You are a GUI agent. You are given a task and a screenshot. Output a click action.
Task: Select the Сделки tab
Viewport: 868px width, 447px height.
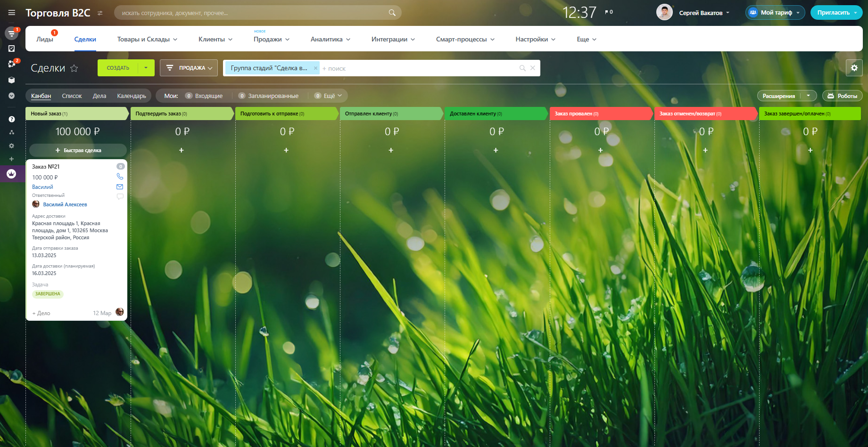click(x=85, y=39)
